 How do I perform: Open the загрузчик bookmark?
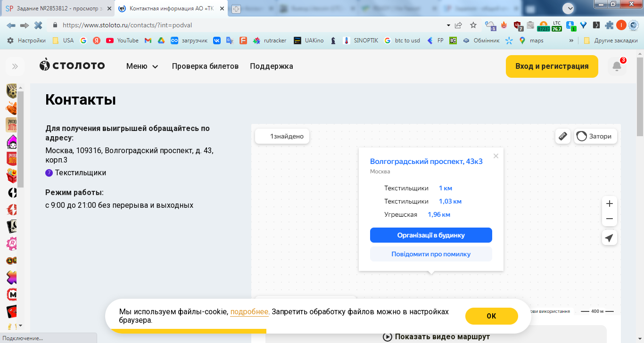(189, 41)
